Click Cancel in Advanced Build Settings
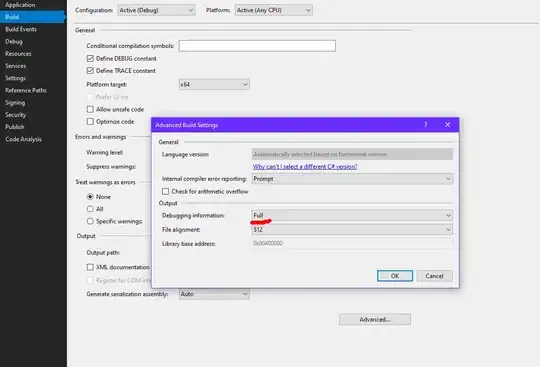The width and height of the screenshot is (540, 367). pos(434,276)
